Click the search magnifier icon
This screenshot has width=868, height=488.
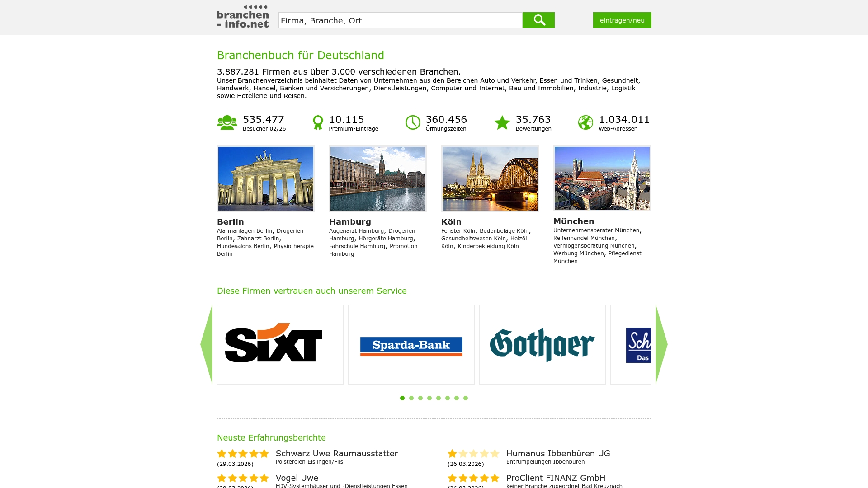coord(539,20)
